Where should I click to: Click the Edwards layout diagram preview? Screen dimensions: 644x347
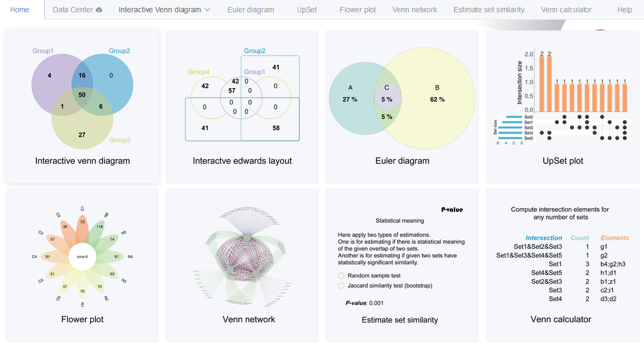coord(242,98)
